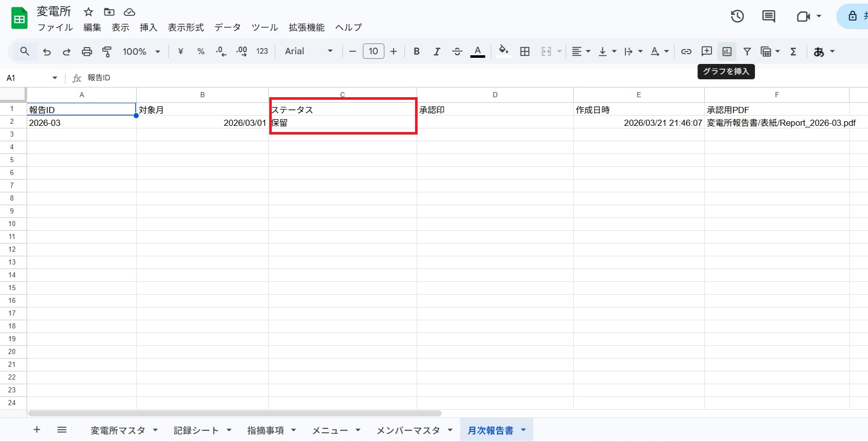This screenshot has height=442, width=868.
Task: Toggle bold formatting
Action: [417, 51]
